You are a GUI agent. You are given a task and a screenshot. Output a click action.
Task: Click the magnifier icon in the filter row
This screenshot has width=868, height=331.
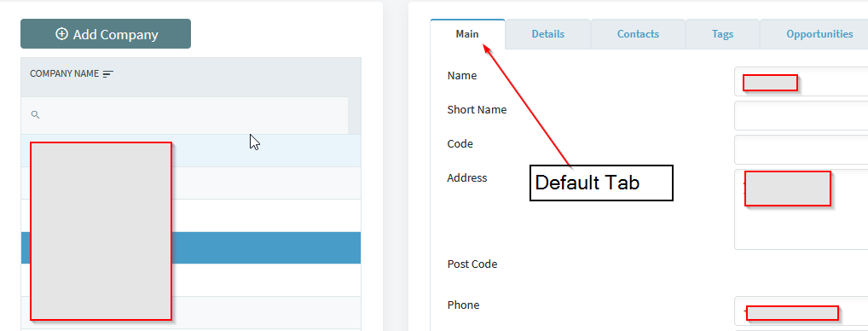tap(35, 114)
